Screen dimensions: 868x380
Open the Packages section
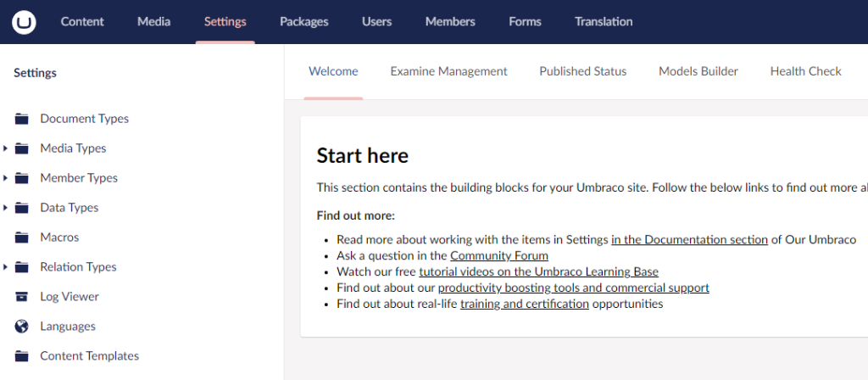pos(304,21)
